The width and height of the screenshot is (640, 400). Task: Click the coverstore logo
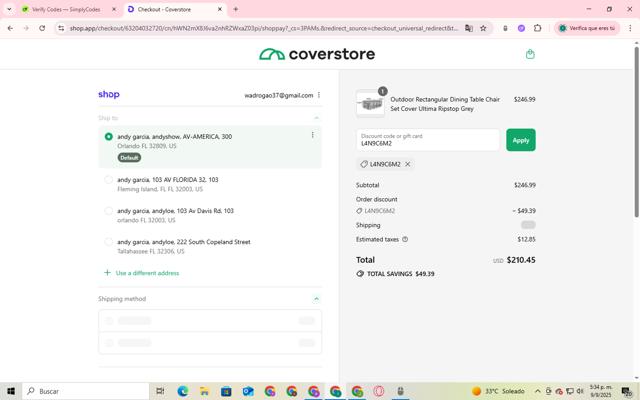tap(317, 54)
